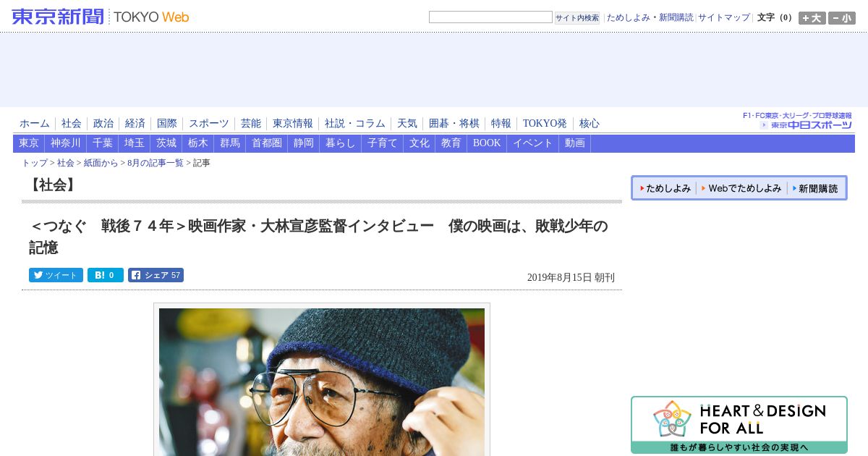Open the 東京情報 section
Screen dimensions: 868x456
[293, 124]
